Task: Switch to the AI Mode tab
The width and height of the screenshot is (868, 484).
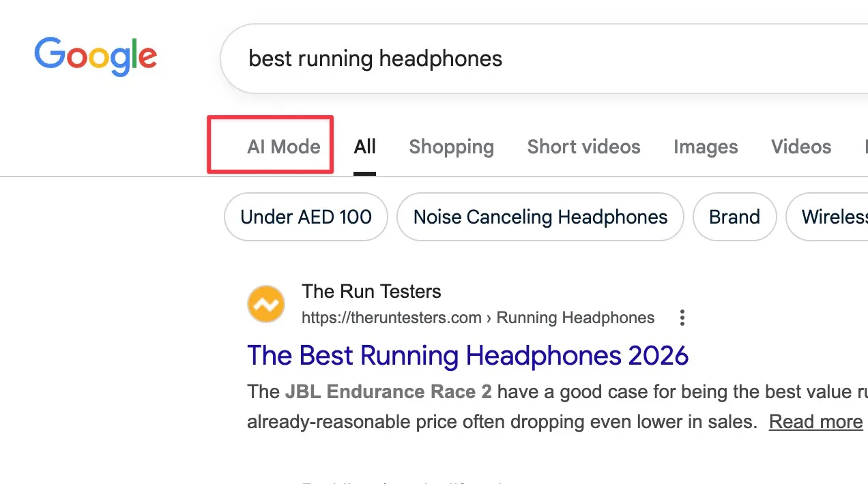Action: click(284, 147)
